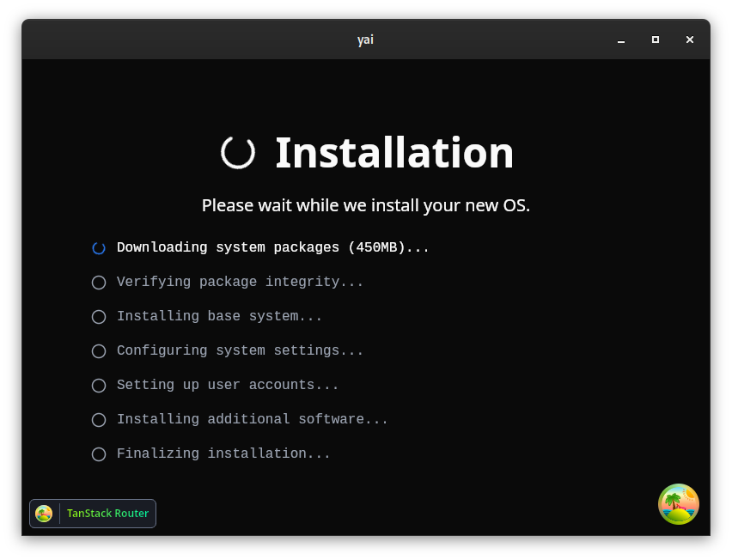Click the Verifying package integrity step text
This screenshot has height=560, width=732.
coord(241,282)
